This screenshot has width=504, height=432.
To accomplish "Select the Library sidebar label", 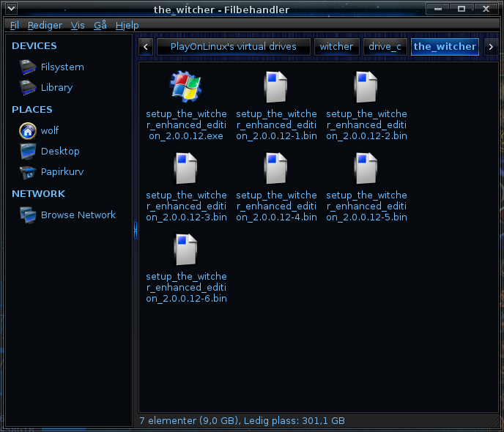I will [x=56, y=87].
